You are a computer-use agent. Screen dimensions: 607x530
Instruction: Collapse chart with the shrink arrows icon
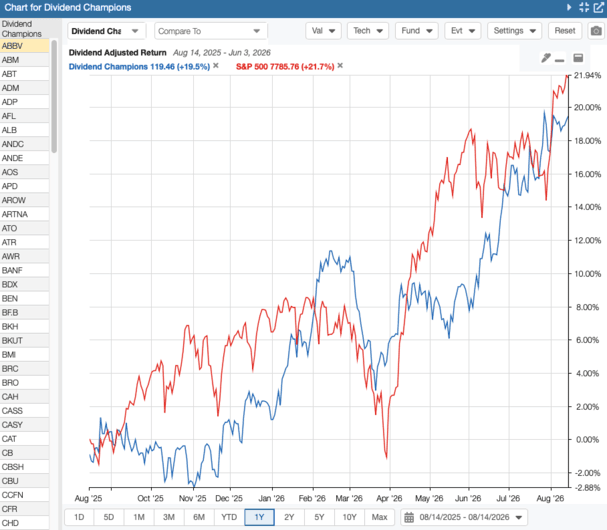click(584, 7)
